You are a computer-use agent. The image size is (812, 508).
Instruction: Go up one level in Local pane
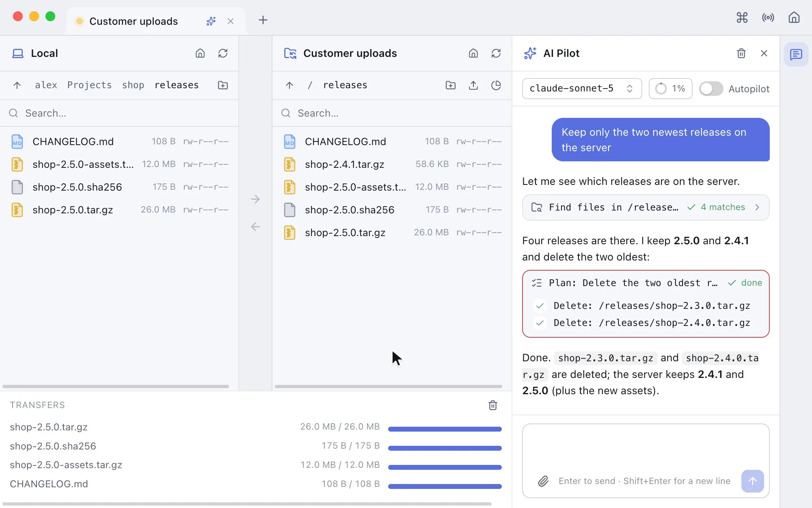(x=17, y=85)
